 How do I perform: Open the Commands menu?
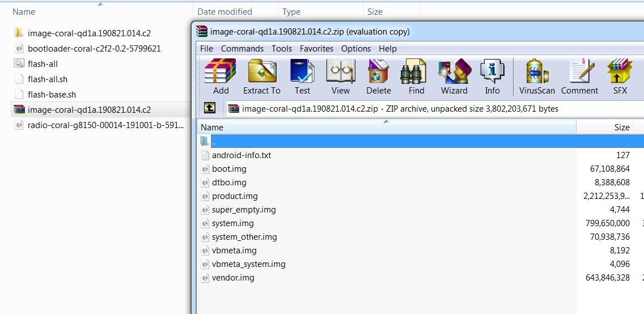tap(242, 49)
